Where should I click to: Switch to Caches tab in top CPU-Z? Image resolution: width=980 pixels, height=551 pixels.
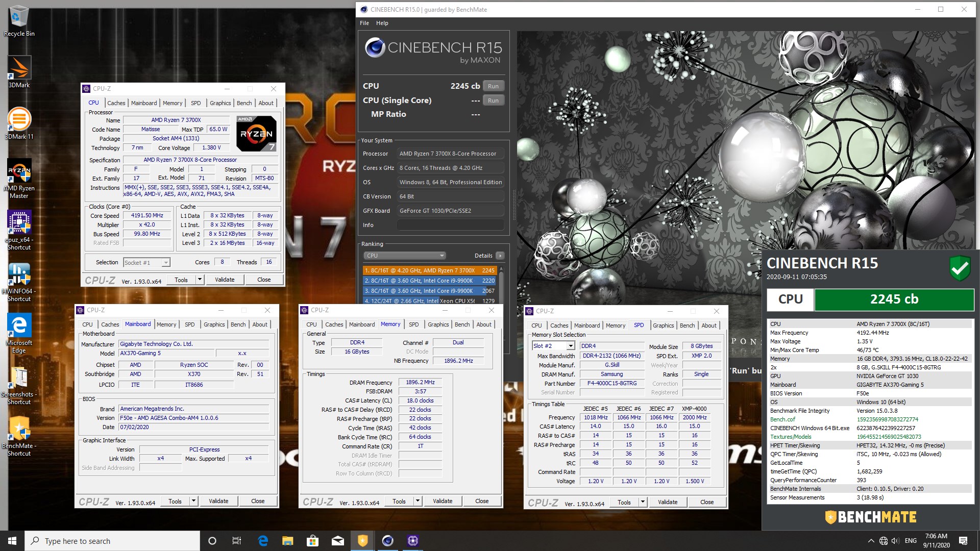click(116, 103)
